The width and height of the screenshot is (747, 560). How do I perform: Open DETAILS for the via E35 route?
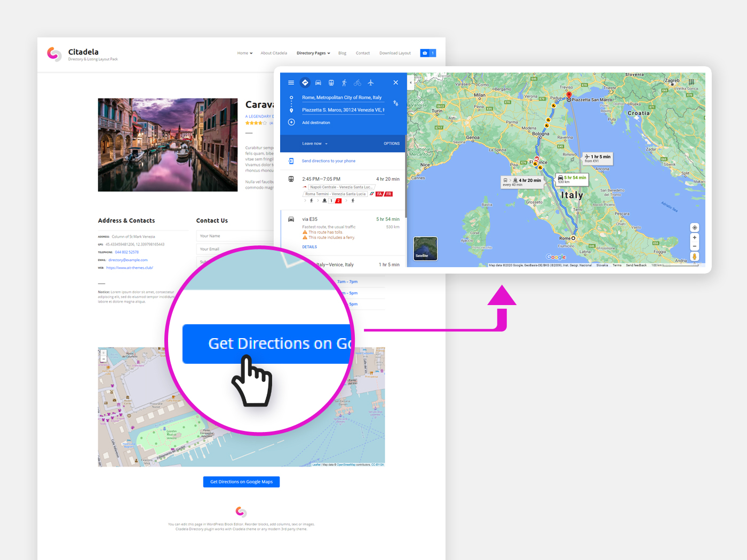(x=309, y=247)
